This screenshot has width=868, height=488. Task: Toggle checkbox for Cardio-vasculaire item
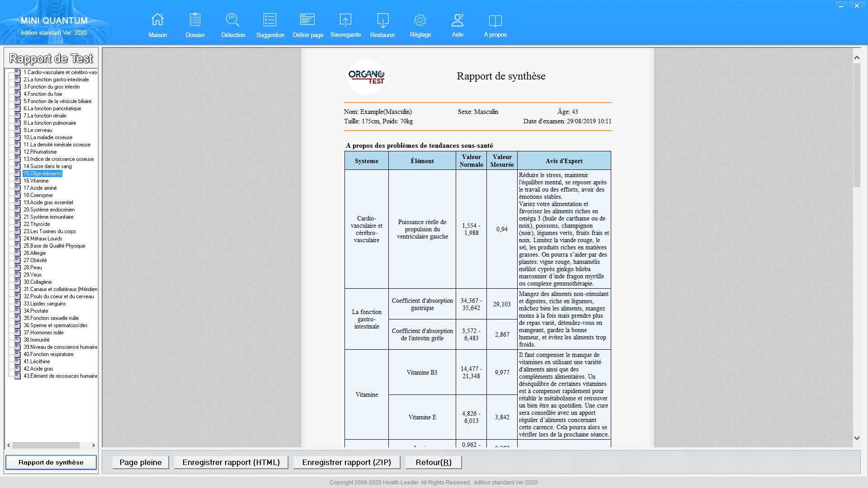[x=16, y=71]
